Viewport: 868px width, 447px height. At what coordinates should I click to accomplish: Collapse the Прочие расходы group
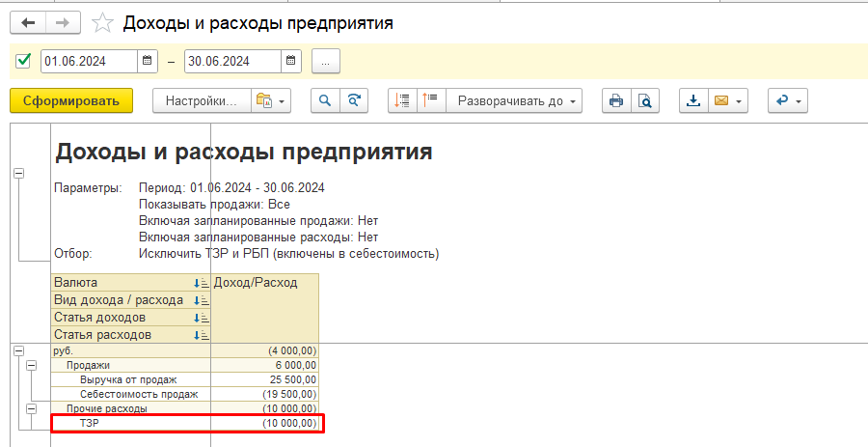31,409
